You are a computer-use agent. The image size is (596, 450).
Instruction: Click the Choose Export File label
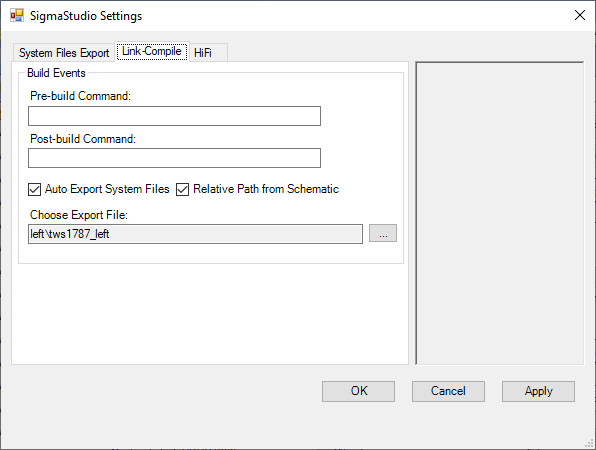click(x=79, y=215)
